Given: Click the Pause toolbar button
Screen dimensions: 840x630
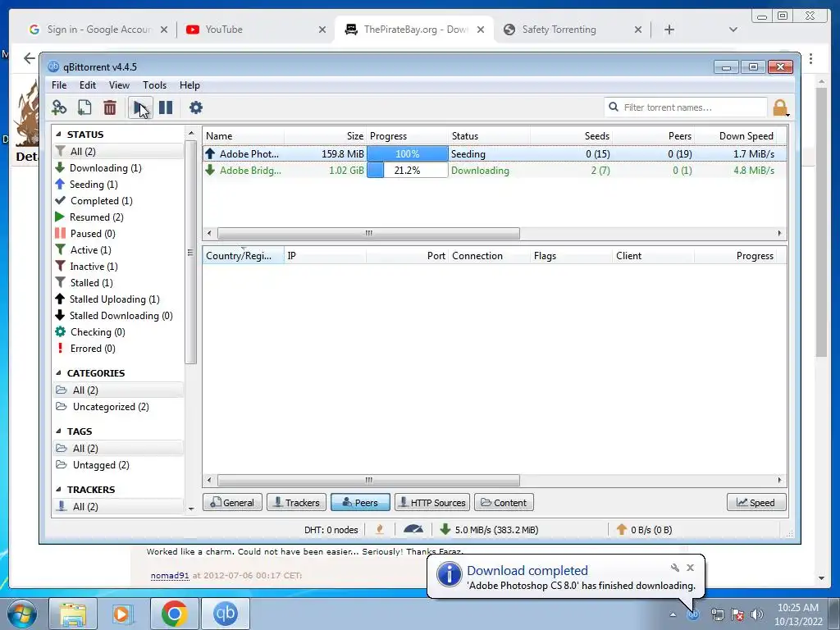Looking at the screenshot, I should click(x=166, y=107).
